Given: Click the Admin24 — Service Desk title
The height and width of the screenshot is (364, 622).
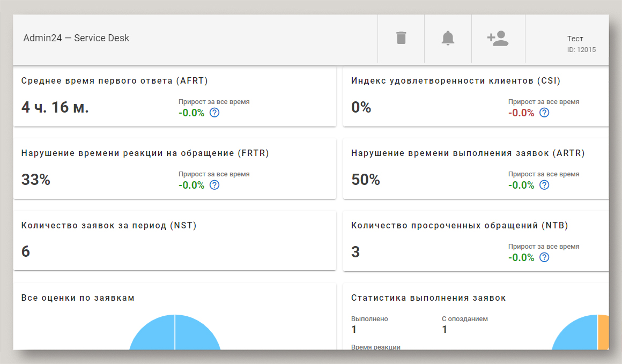Looking at the screenshot, I should 76,38.
